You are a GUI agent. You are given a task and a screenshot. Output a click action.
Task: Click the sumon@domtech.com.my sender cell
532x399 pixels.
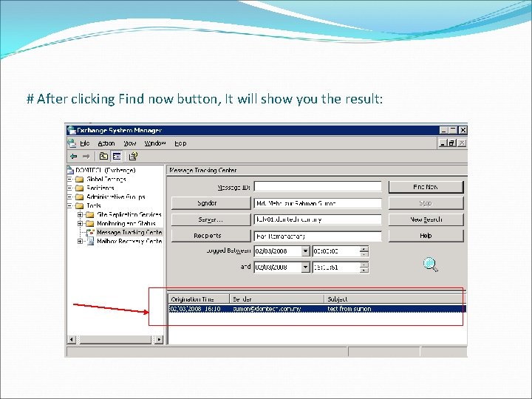[267, 309]
